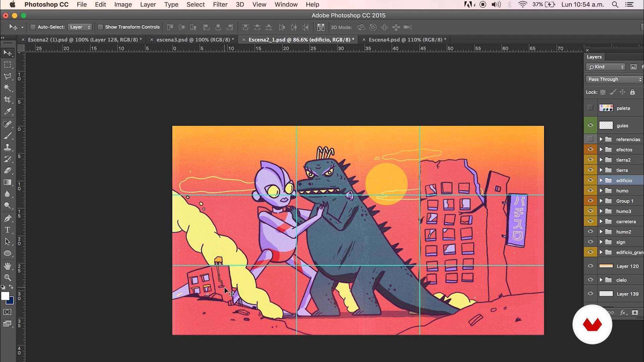Open the Window menu

coord(286,5)
